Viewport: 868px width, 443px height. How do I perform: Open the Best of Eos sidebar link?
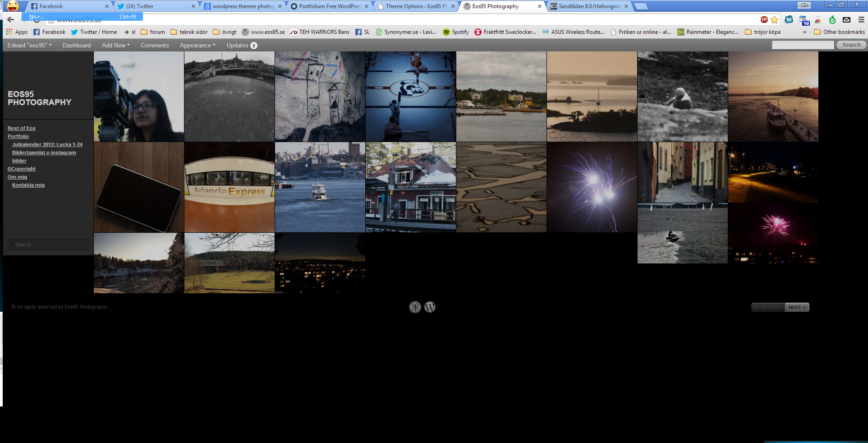21,128
